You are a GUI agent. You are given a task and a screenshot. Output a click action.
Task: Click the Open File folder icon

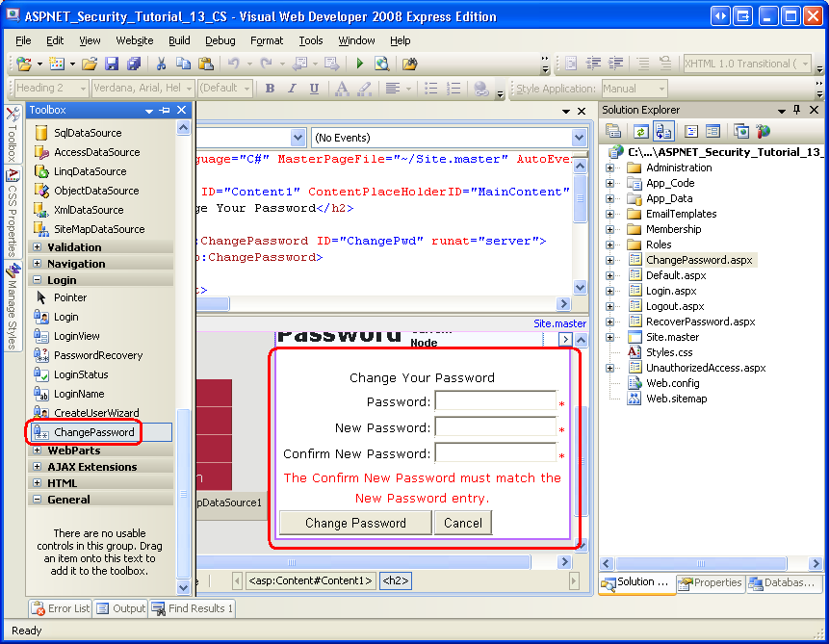coord(90,64)
